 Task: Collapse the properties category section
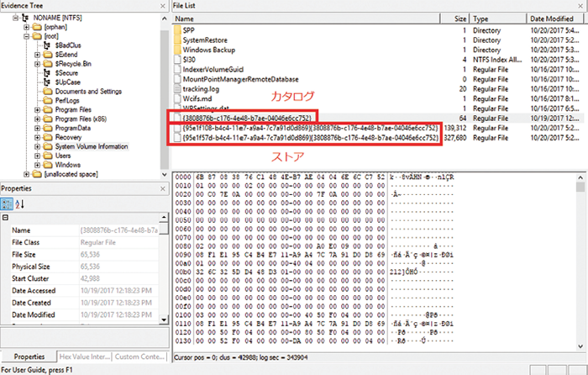tap(7, 219)
